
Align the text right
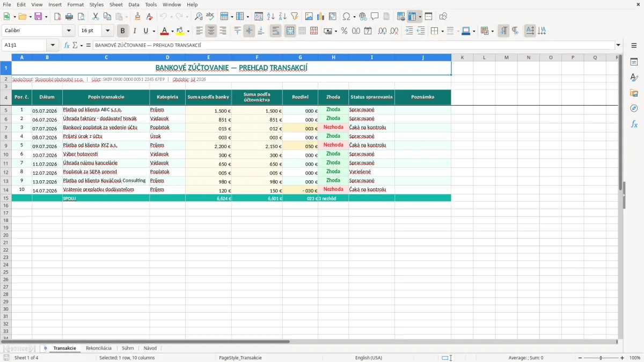[223, 31]
